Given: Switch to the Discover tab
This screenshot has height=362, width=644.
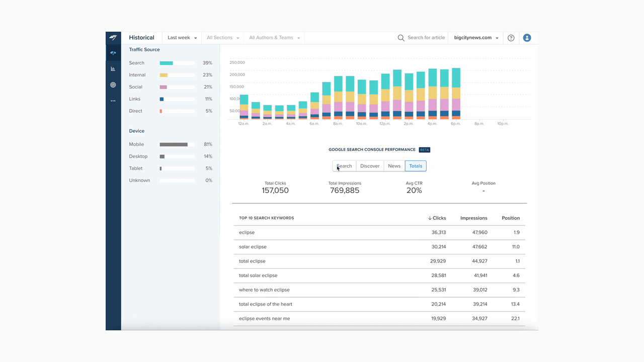Looking at the screenshot, I should pos(370,166).
